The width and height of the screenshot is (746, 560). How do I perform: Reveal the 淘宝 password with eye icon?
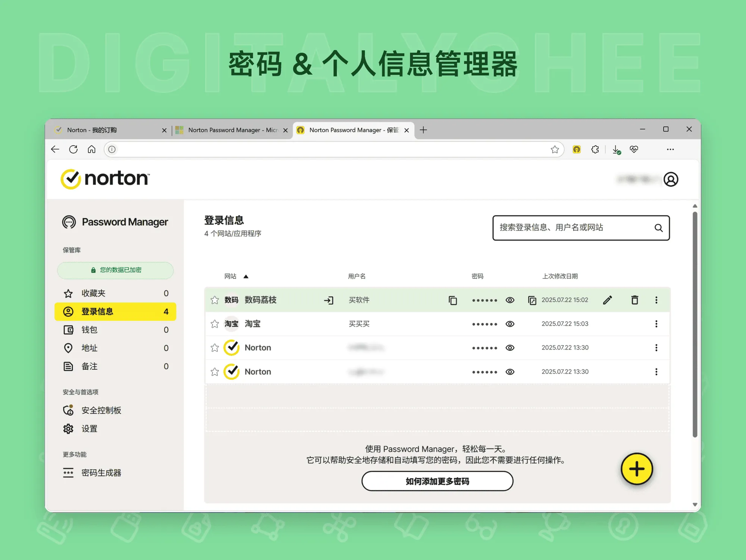pyautogui.click(x=510, y=324)
